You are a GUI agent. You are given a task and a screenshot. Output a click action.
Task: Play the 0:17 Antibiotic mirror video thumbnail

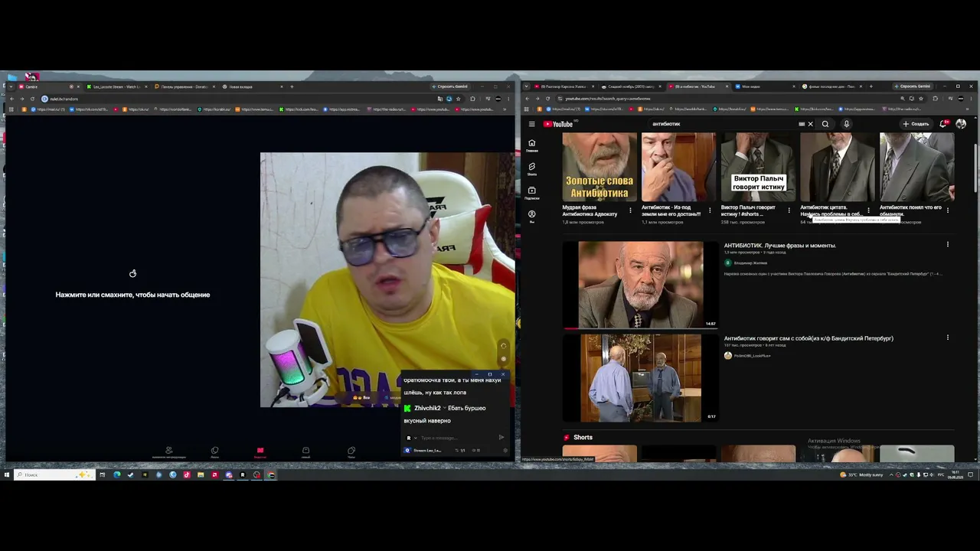pyautogui.click(x=641, y=378)
